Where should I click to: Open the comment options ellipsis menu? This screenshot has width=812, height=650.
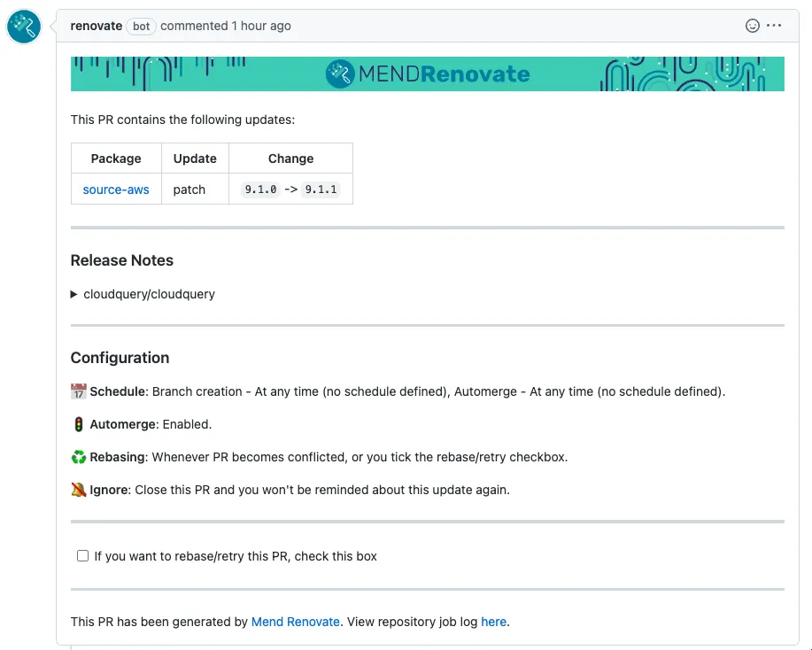[774, 26]
